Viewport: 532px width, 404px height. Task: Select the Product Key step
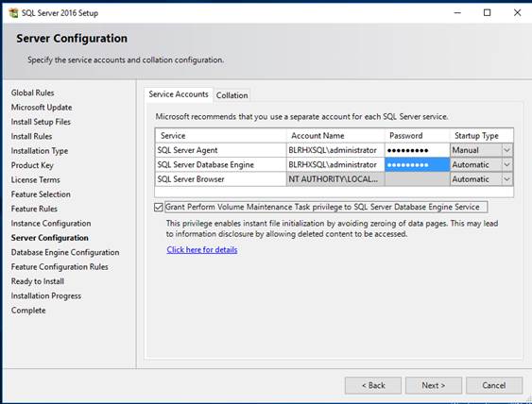pyautogui.click(x=32, y=166)
